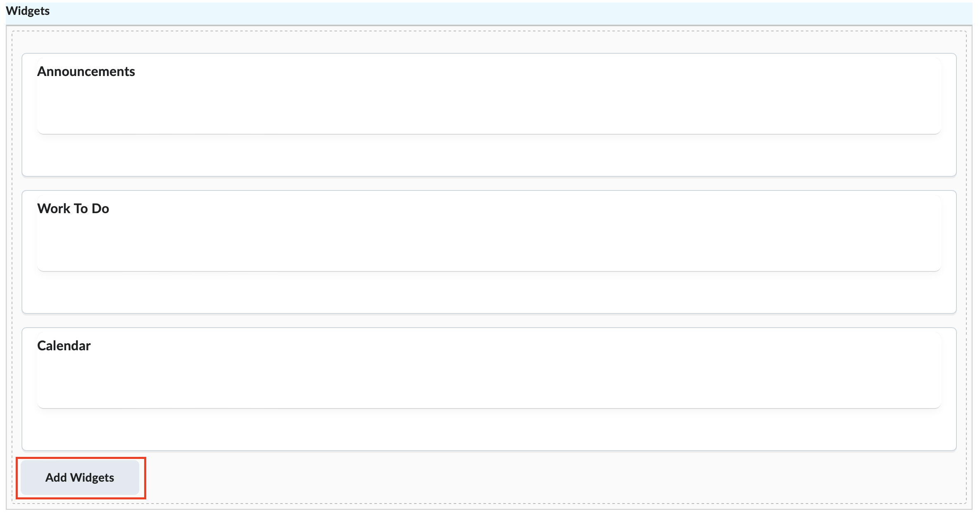The width and height of the screenshot is (980, 518).
Task: Click the Add Widgets button
Action: [x=80, y=478]
